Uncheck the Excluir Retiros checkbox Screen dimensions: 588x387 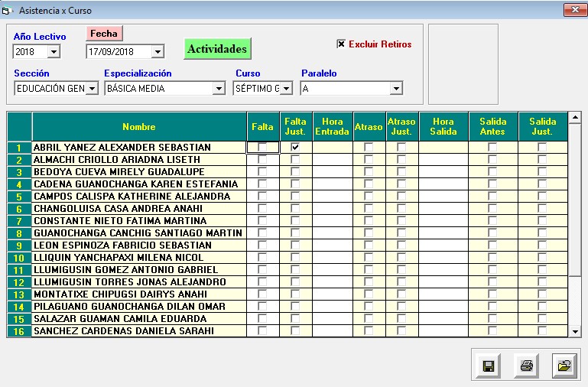point(341,44)
